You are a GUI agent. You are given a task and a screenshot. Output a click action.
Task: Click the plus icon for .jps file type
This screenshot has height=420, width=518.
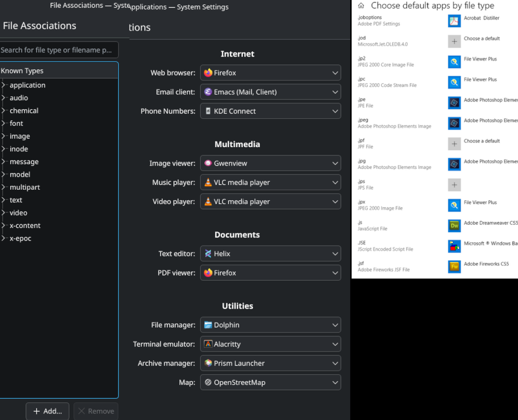click(x=454, y=185)
